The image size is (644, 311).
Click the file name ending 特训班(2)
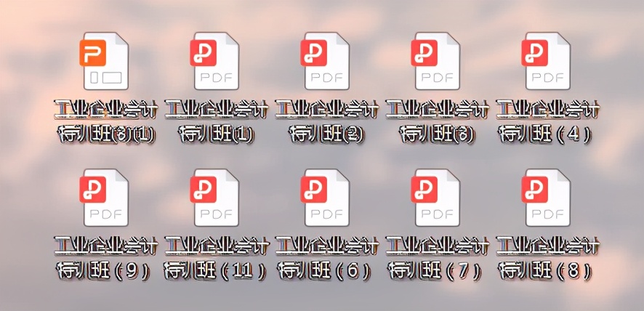(x=327, y=121)
